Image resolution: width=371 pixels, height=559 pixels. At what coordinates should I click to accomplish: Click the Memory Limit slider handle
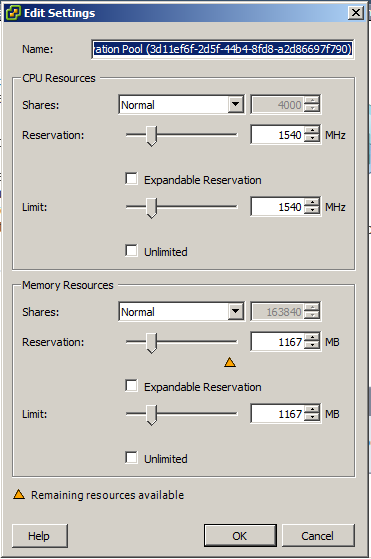[152, 415]
